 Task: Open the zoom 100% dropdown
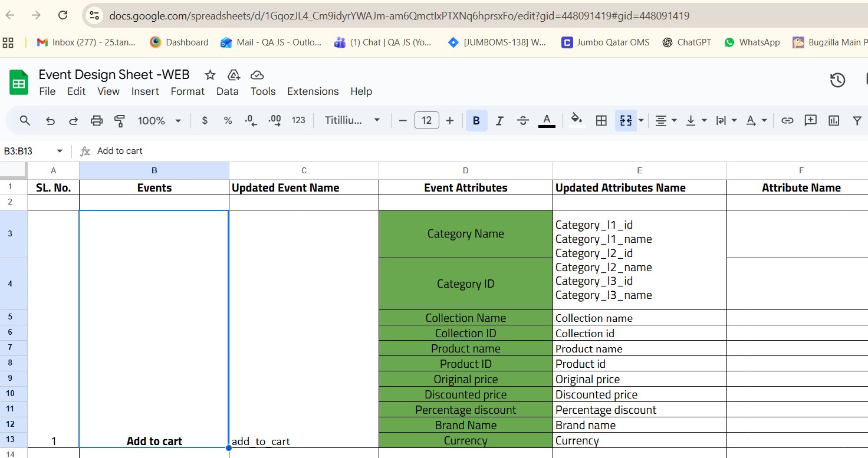coord(159,121)
